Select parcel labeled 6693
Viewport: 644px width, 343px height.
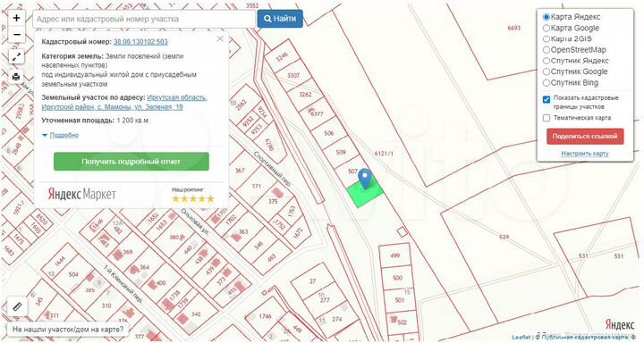coord(513,28)
